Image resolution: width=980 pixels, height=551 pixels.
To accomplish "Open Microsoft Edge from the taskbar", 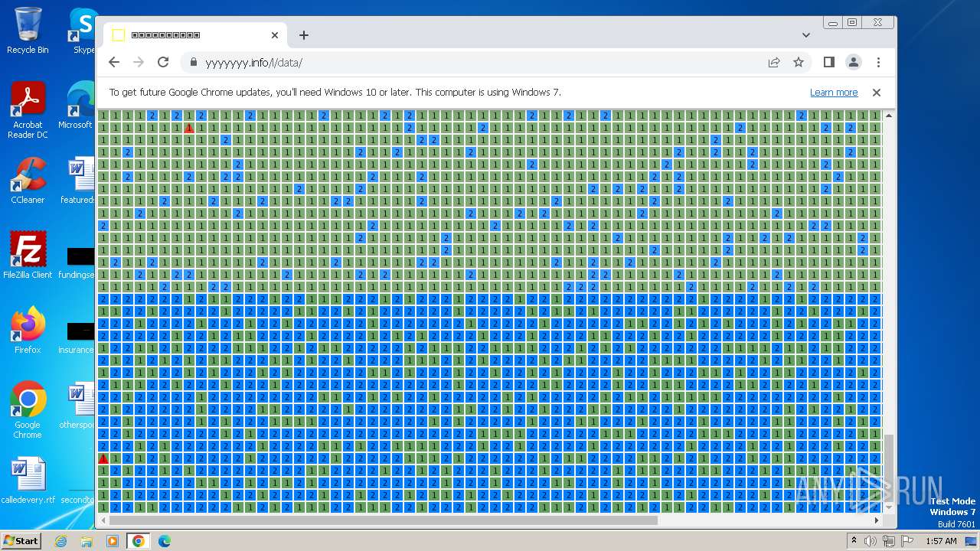I will tap(165, 541).
